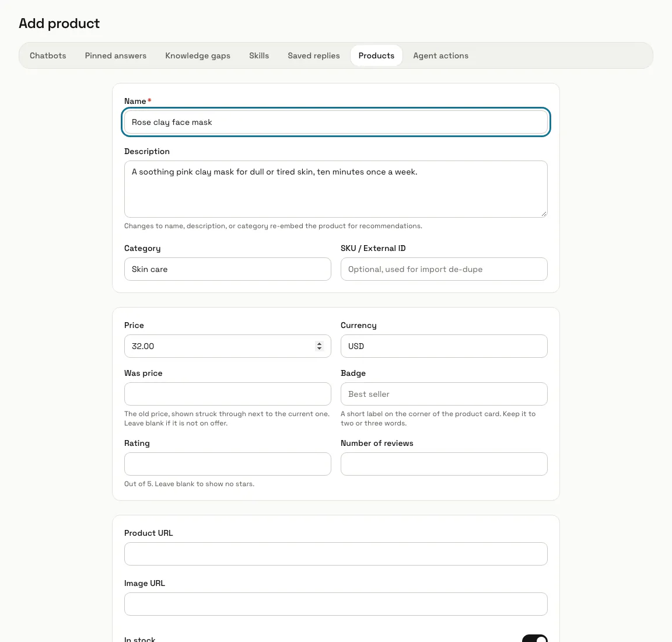Click the Rating input field
Viewport: 672px width, 642px height.
(228, 464)
